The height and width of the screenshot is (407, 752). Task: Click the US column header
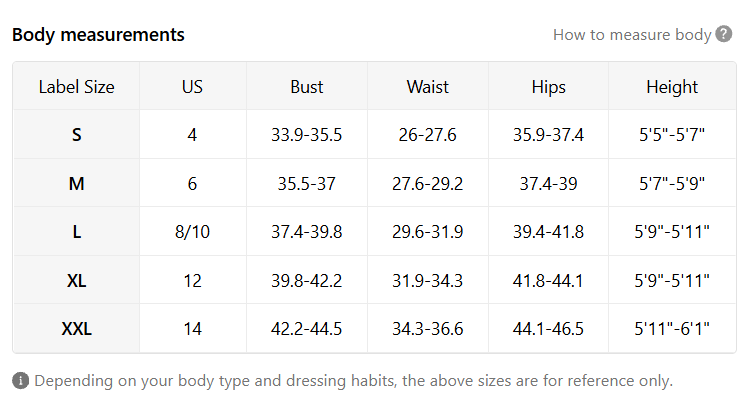click(x=192, y=87)
